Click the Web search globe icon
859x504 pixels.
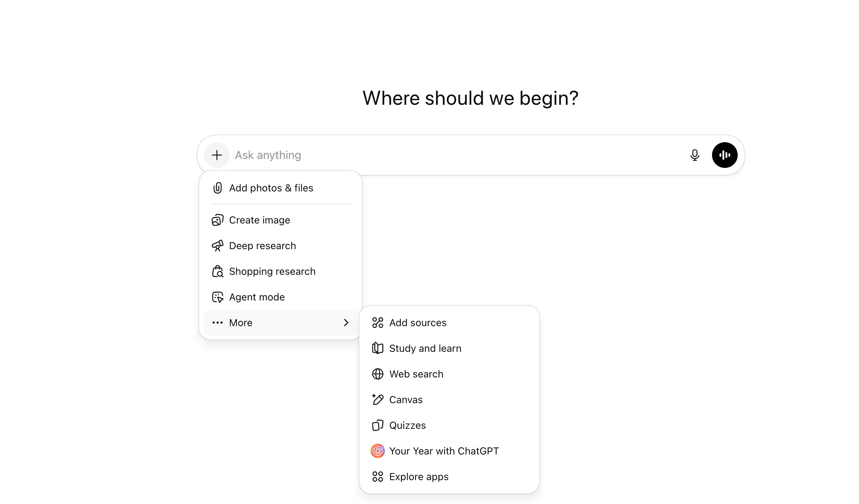(x=377, y=374)
